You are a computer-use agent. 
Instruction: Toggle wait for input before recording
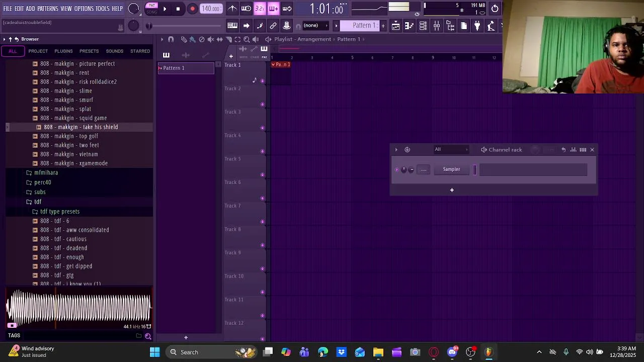click(246, 9)
